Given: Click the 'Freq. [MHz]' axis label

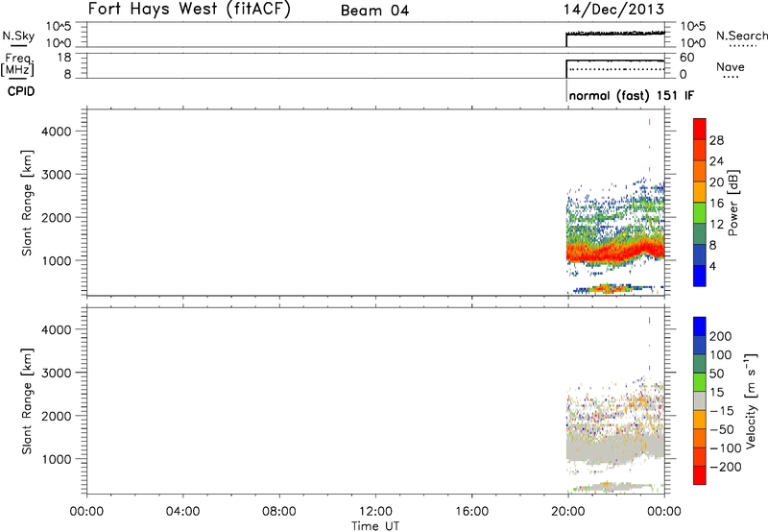Looking at the screenshot, I should (18, 64).
